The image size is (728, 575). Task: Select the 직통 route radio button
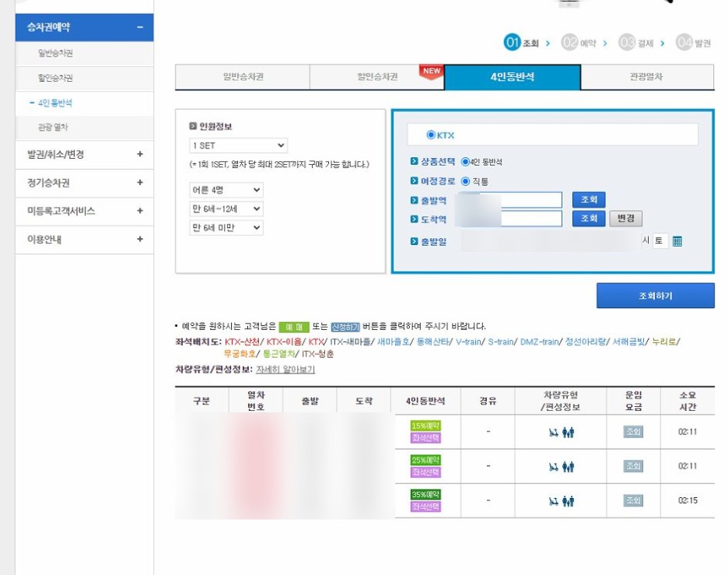pos(465,181)
